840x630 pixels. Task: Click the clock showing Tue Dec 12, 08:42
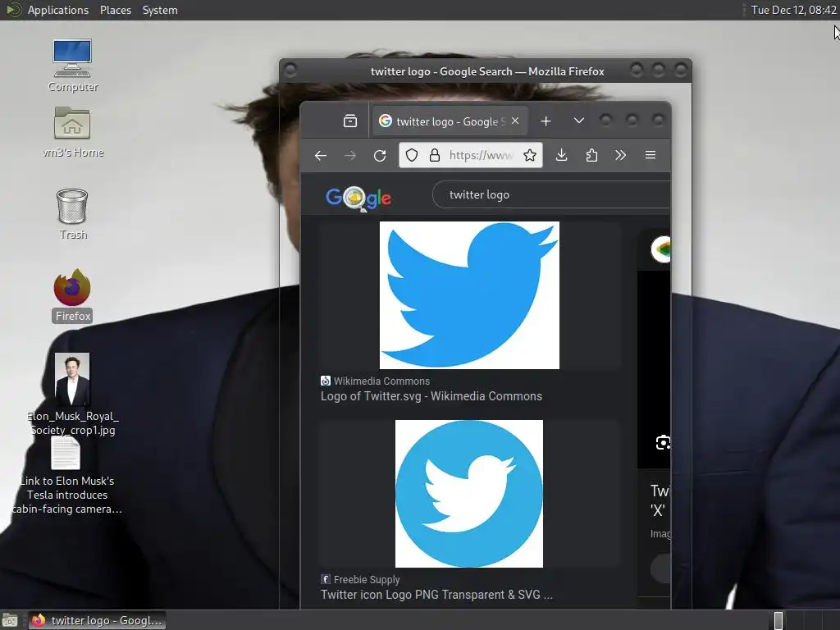click(793, 10)
